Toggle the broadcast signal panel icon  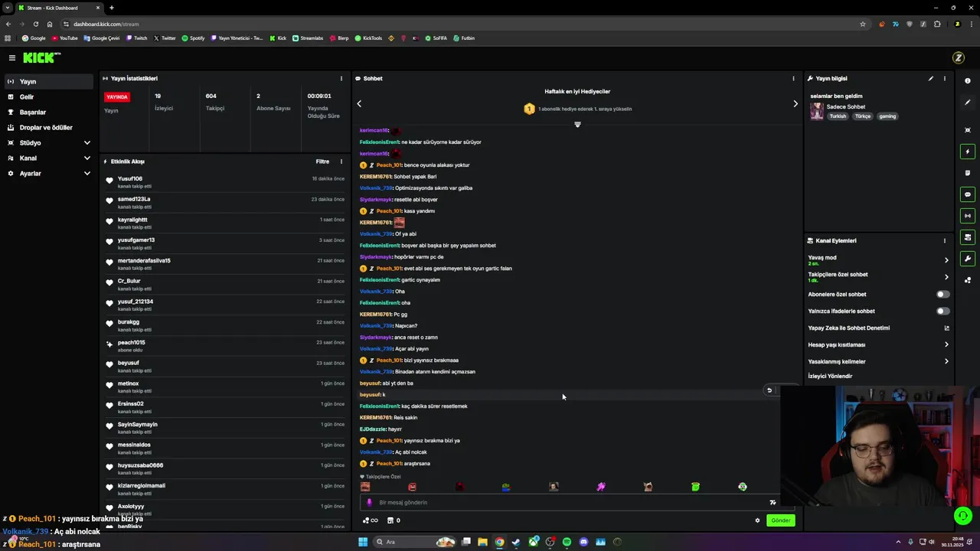968,216
